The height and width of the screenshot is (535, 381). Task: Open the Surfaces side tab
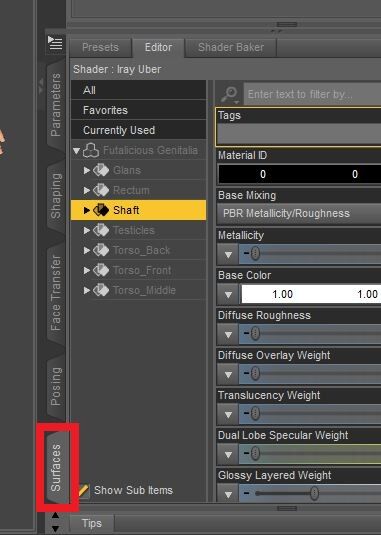pyautogui.click(x=56, y=467)
